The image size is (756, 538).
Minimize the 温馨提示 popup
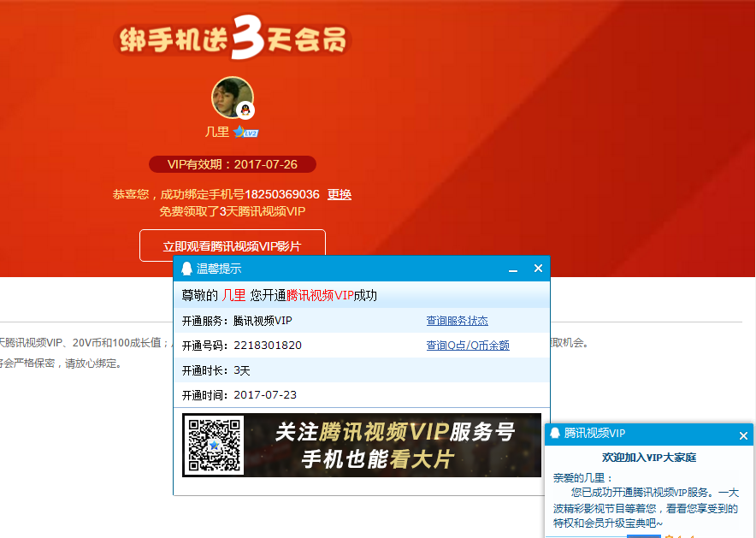point(513,270)
